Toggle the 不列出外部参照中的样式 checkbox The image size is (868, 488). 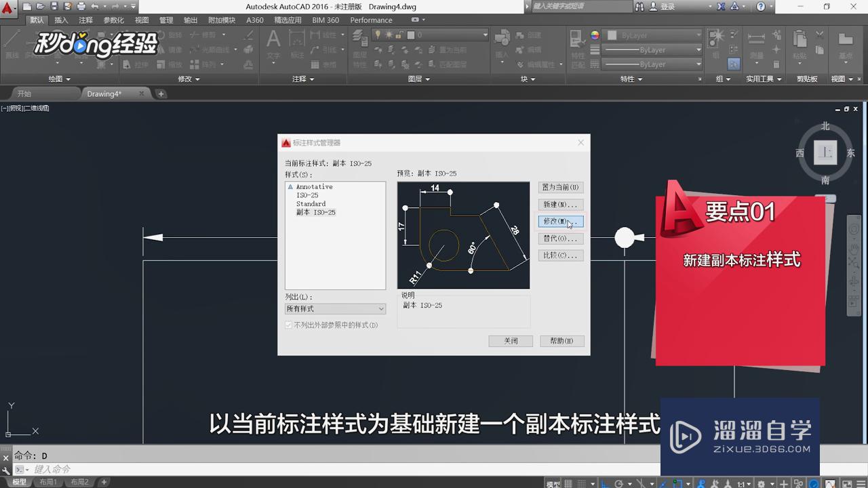point(289,325)
